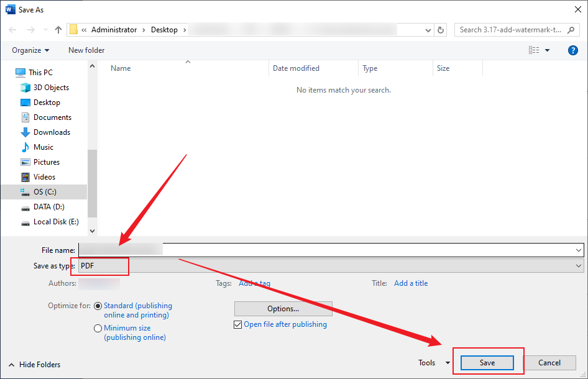The height and width of the screenshot is (379, 588).
Task: Save the document as PDF
Action: point(488,362)
